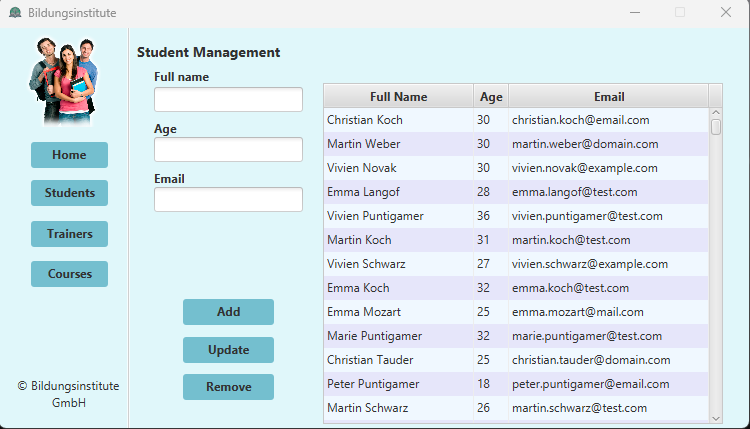Go to the Students section

point(69,193)
